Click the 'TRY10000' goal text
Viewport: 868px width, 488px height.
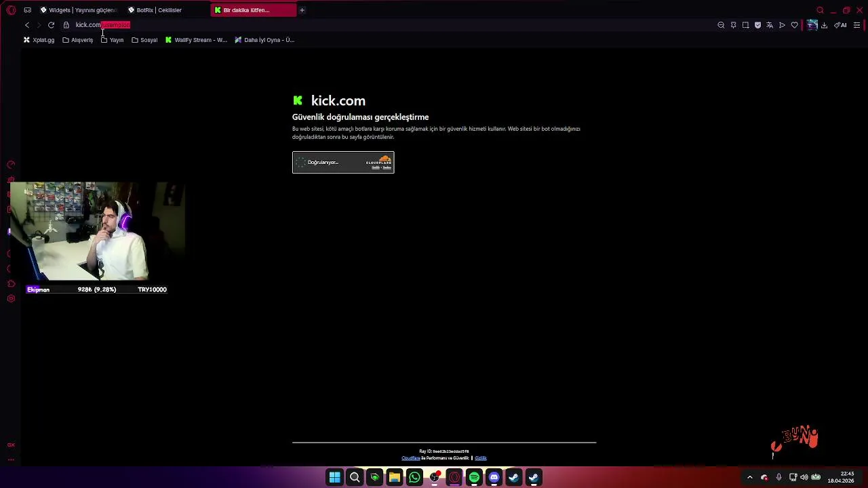[152, 289]
